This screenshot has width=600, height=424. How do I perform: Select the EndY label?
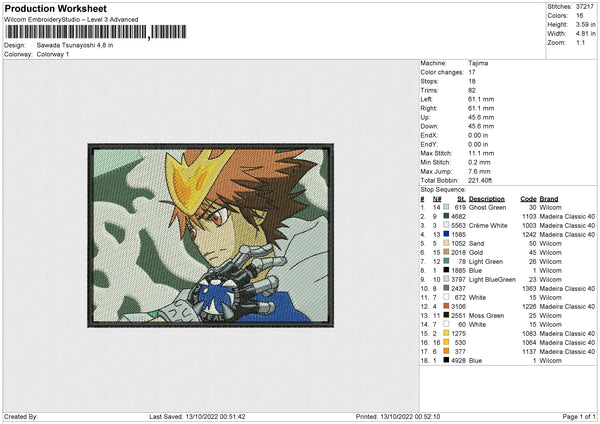click(x=429, y=144)
